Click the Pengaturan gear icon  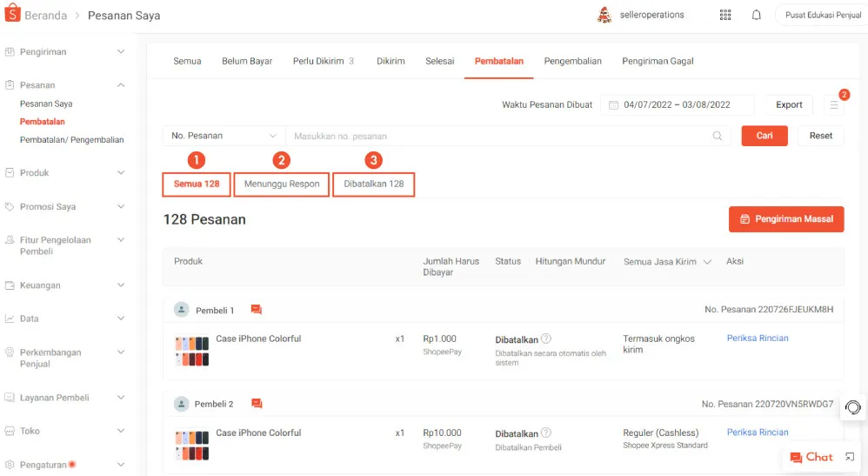coord(10,465)
